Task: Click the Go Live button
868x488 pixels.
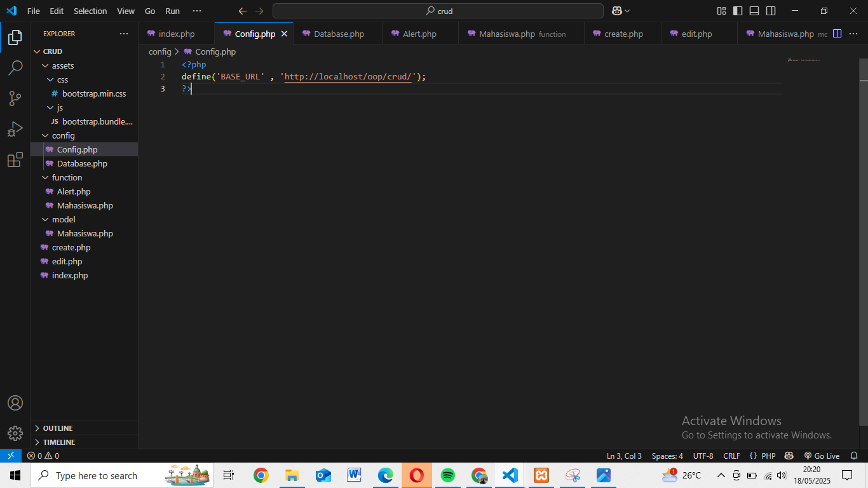Action: 823,456
